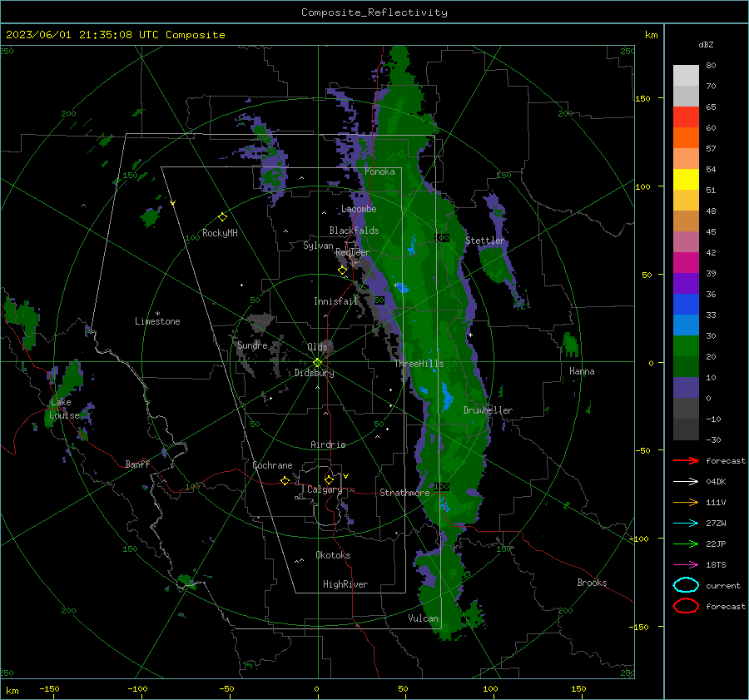Select the cyan current ellipse legend icon
The image size is (749, 700).
click(x=686, y=585)
